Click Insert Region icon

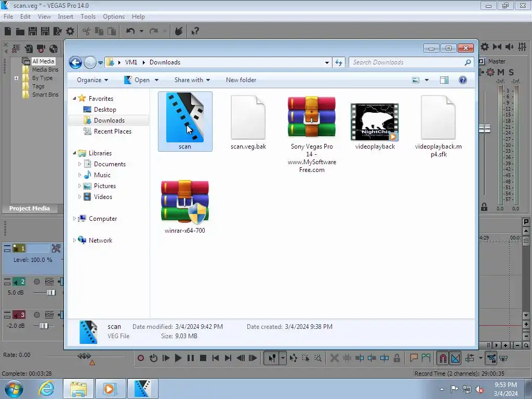[426, 357]
